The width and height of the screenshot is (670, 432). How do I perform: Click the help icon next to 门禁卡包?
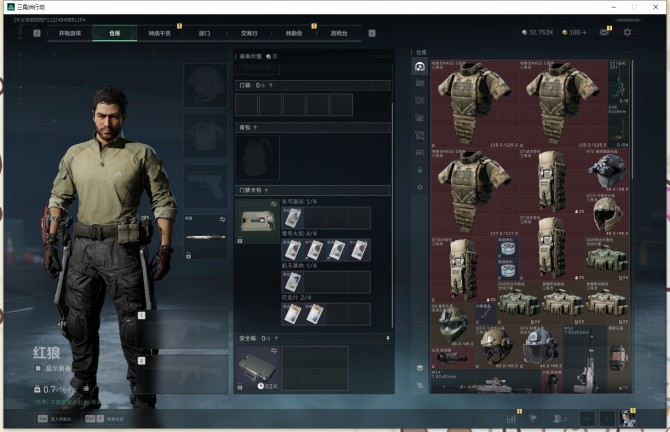[266, 190]
